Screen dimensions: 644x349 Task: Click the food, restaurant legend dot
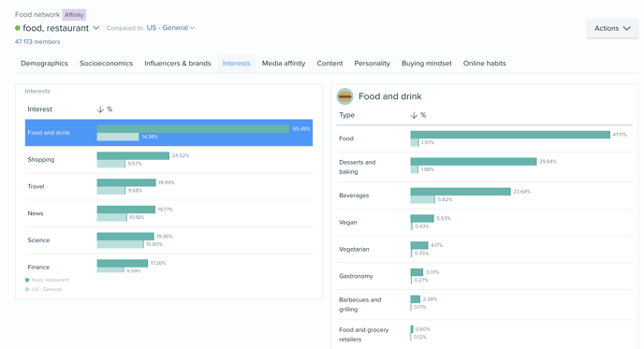click(27, 280)
